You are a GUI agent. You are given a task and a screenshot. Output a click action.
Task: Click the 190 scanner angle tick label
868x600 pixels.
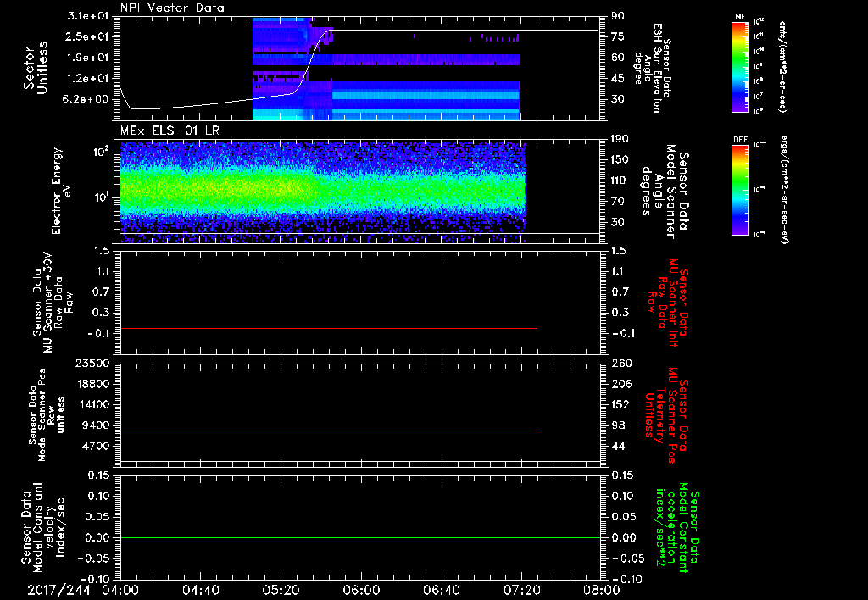tap(620, 139)
